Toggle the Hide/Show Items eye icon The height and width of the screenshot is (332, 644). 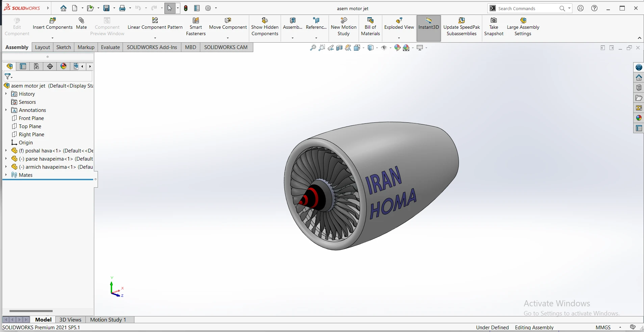pos(384,48)
